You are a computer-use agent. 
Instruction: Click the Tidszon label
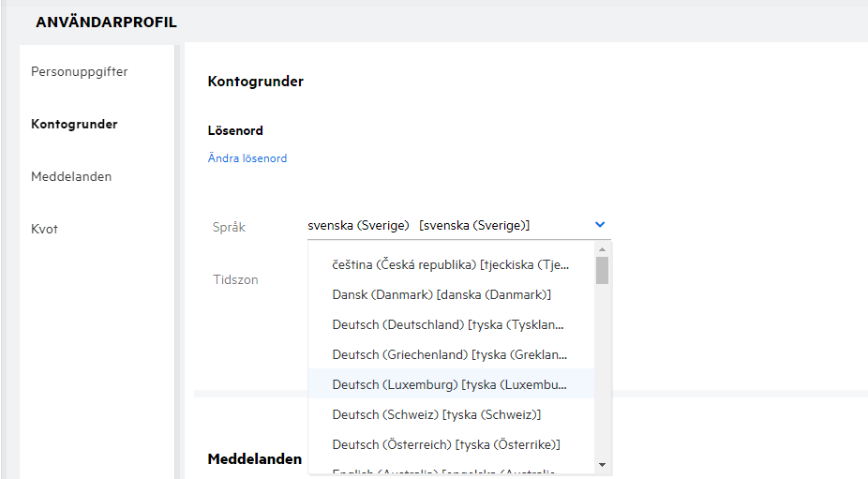235,279
